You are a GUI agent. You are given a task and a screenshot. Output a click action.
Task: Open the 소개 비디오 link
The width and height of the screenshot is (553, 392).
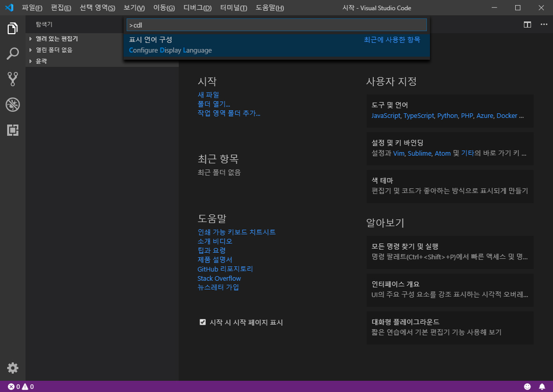pyautogui.click(x=215, y=241)
